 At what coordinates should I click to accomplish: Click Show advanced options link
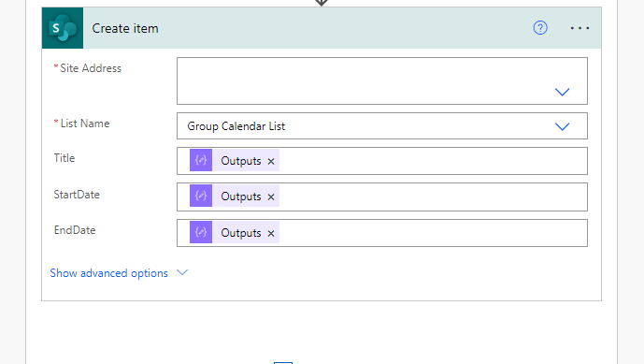click(108, 273)
